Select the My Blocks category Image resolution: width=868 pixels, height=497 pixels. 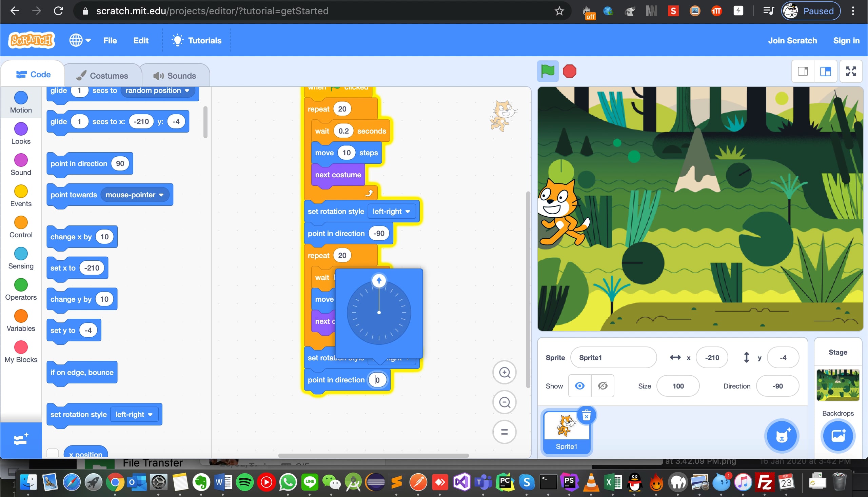[21, 352]
